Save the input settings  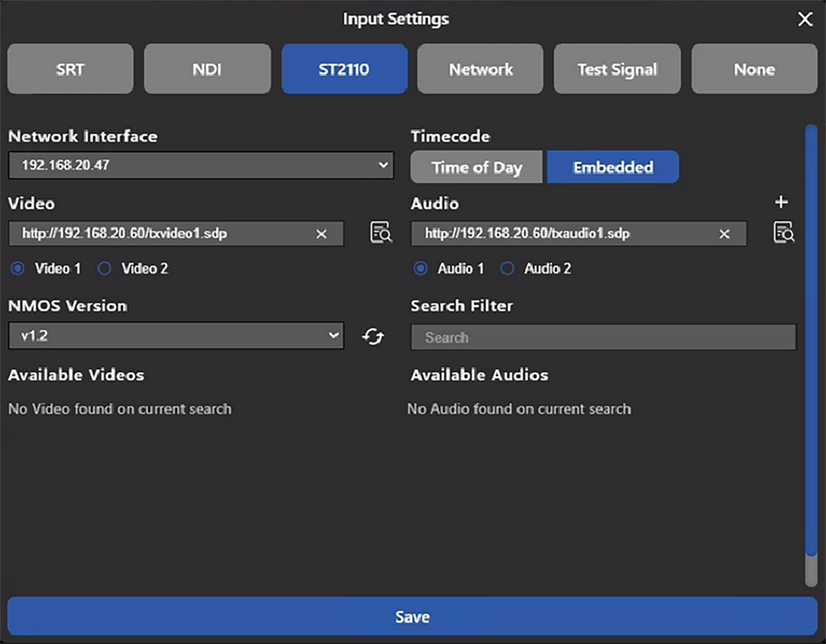(412, 616)
